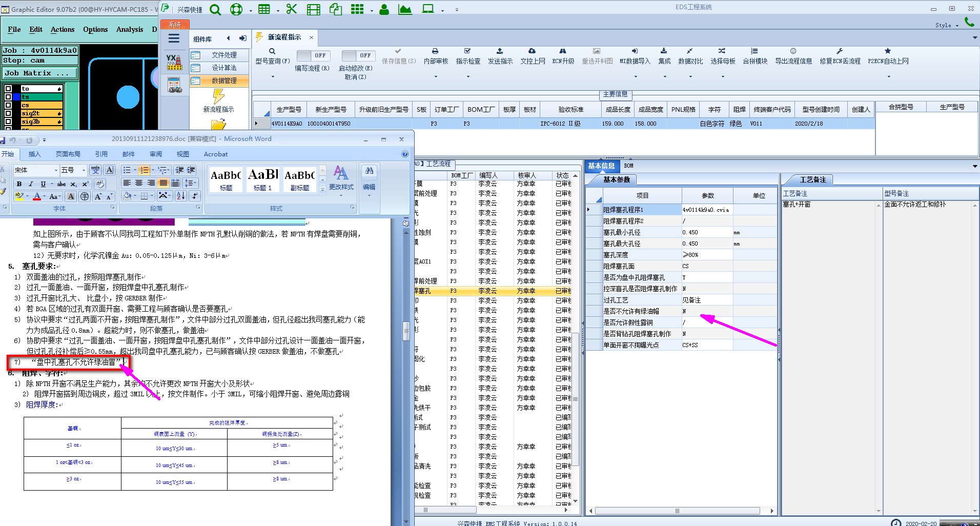Toggle numbered list button in Word ribbon

(145, 170)
